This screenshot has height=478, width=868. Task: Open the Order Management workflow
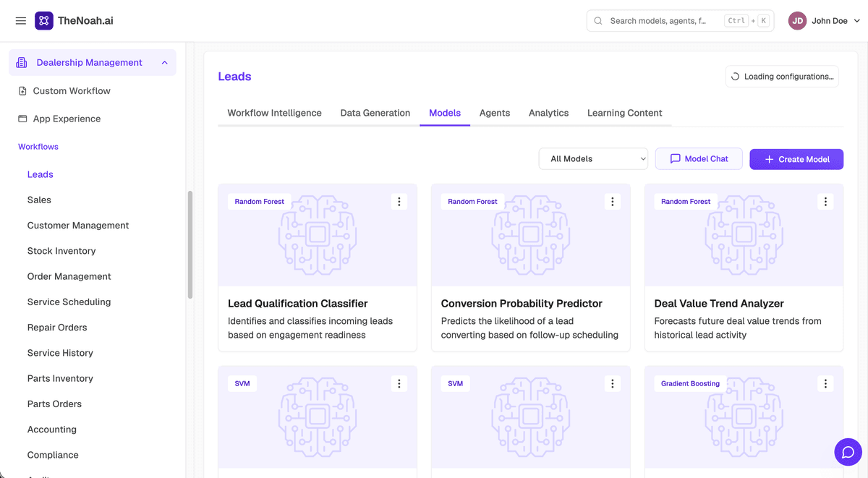(x=69, y=276)
